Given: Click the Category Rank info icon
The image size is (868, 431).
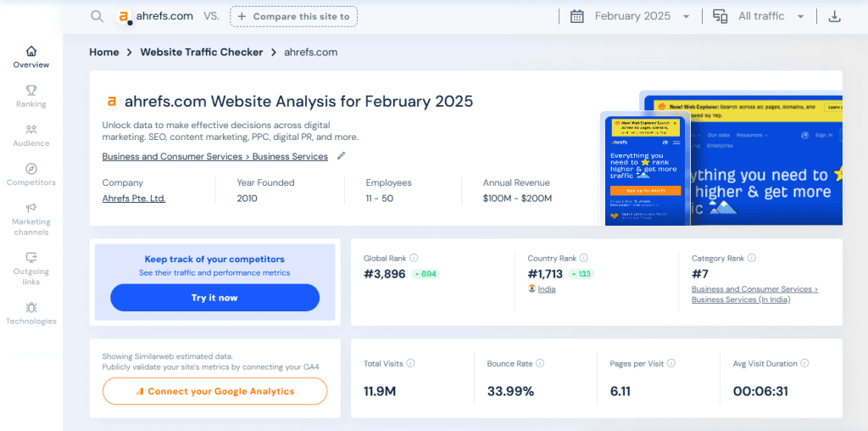Looking at the screenshot, I should (x=752, y=258).
